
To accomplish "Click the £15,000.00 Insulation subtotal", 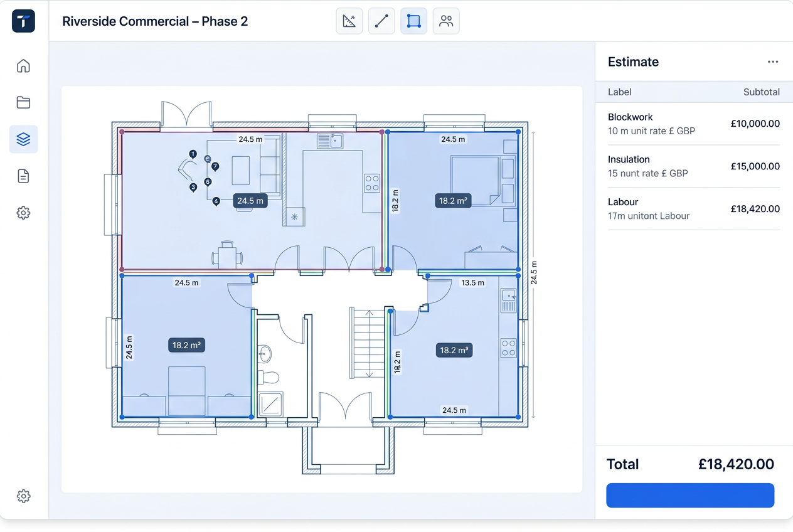I will pos(755,166).
